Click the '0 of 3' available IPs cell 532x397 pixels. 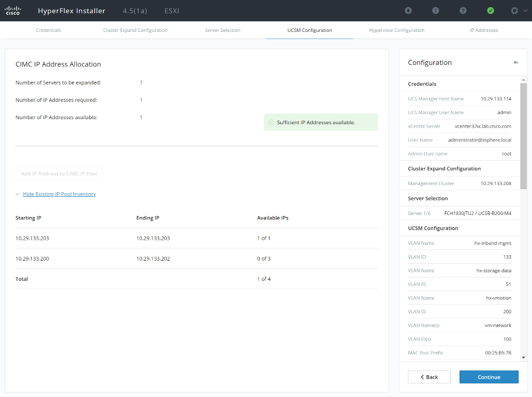(x=263, y=259)
